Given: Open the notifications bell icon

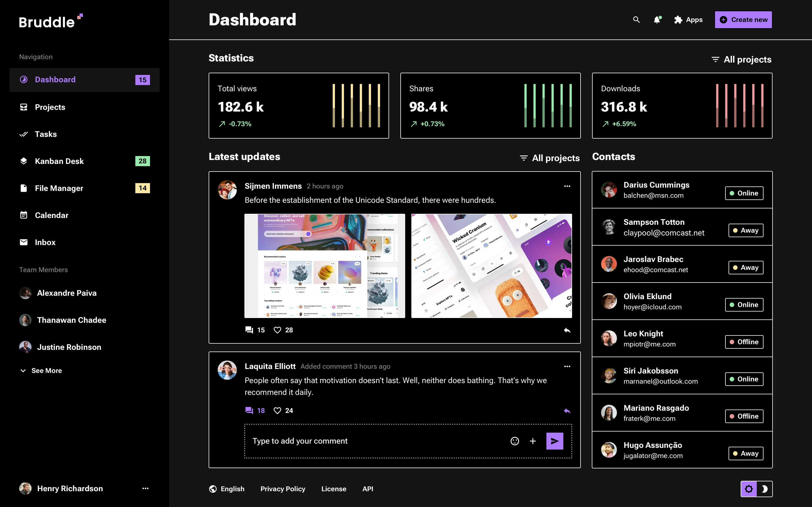Looking at the screenshot, I should click(x=657, y=20).
